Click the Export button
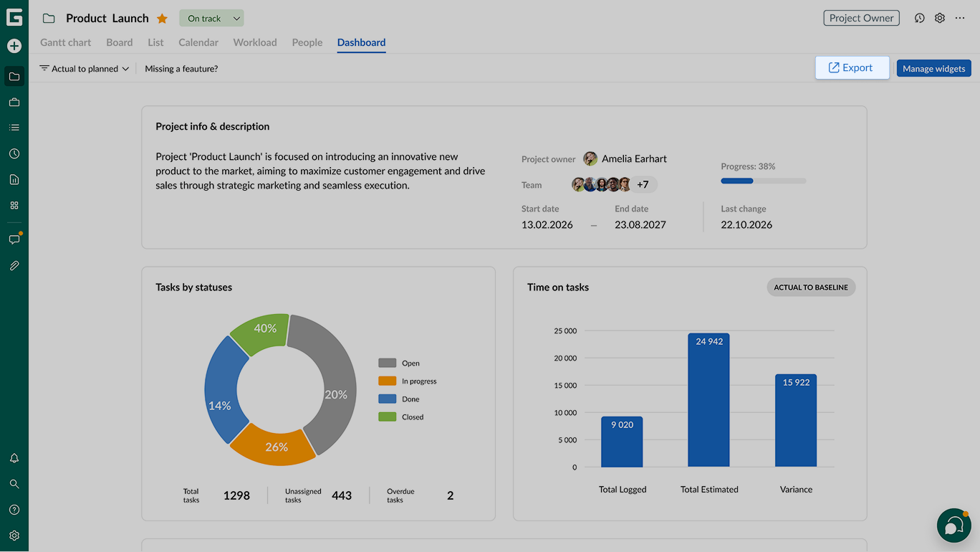Image resolution: width=980 pixels, height=552 pixels. tap(852, 68)
